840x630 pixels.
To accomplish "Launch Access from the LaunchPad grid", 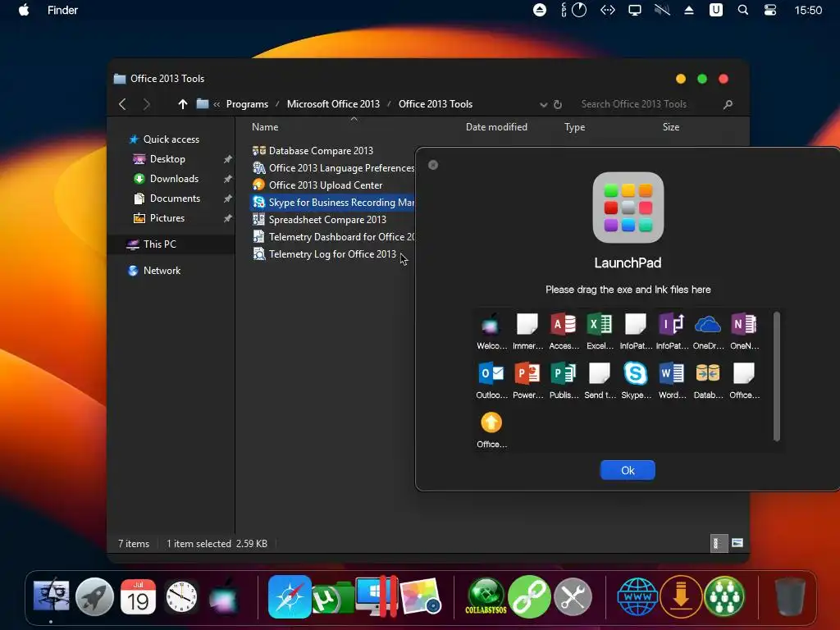I will (x=564, y=331).
